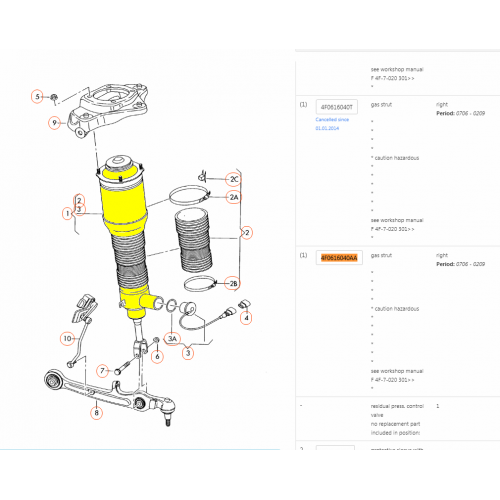
Task: Click 'gas strut' in the 4F0616040T row
Action: pyautogui.click(x=381, y=105)
